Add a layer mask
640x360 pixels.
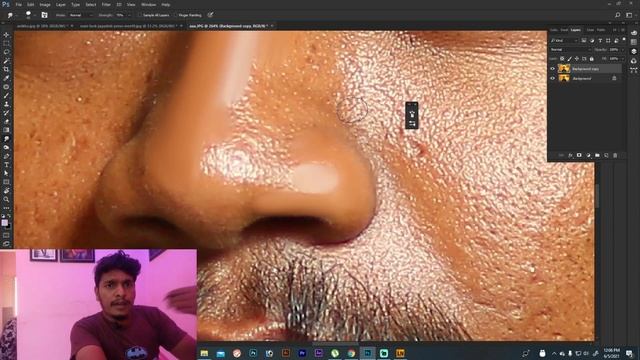(x=579, y=156)
